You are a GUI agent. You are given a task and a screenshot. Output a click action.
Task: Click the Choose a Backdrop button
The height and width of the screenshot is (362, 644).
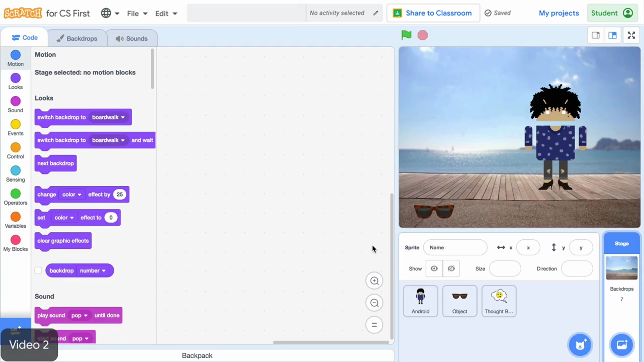622,345
